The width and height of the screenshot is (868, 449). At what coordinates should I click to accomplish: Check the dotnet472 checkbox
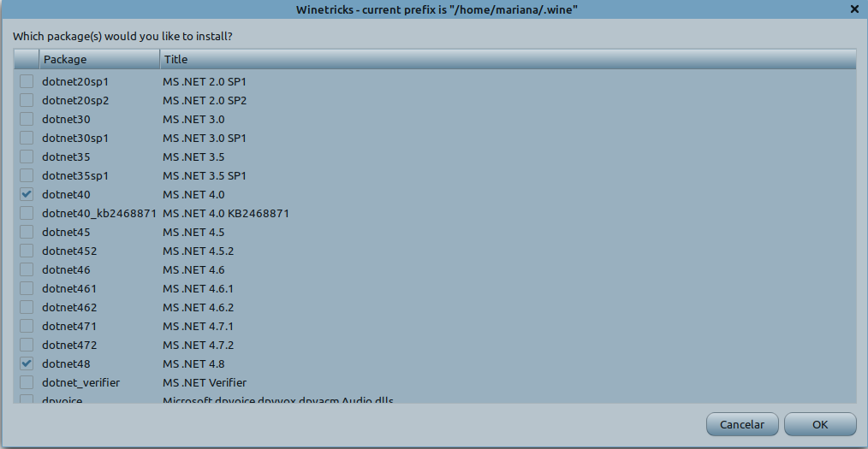click(27, 345)
